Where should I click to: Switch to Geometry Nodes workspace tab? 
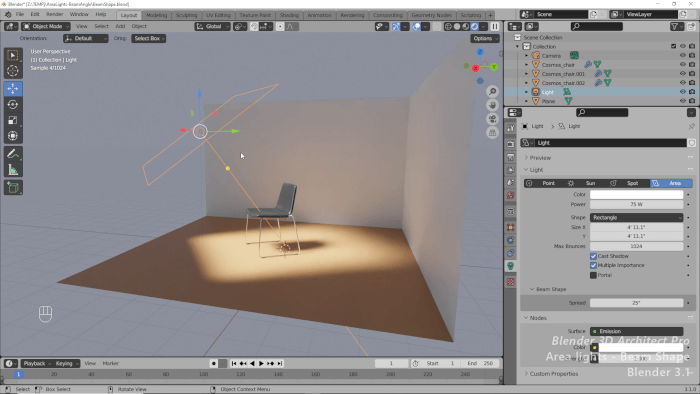[x=431, y=15]
